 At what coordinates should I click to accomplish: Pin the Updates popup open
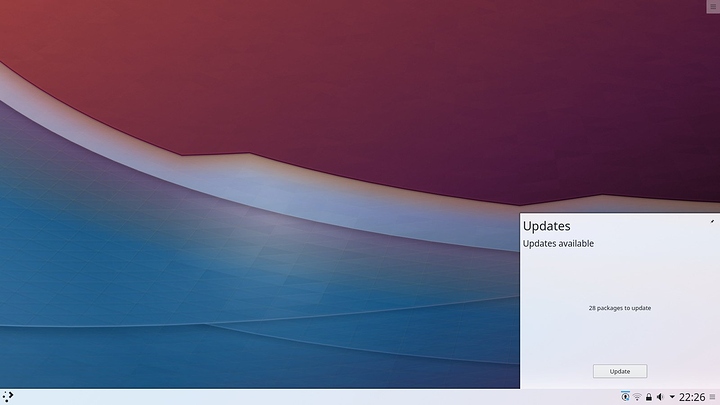pos(712,221)
